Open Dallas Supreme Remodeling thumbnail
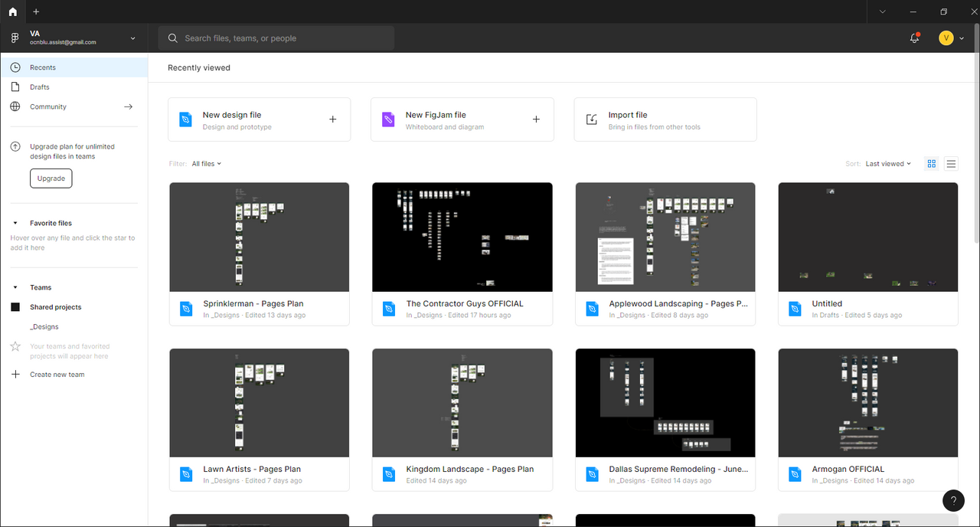The width and height of the screenshot is (980, 527). [x=665, y=403]
